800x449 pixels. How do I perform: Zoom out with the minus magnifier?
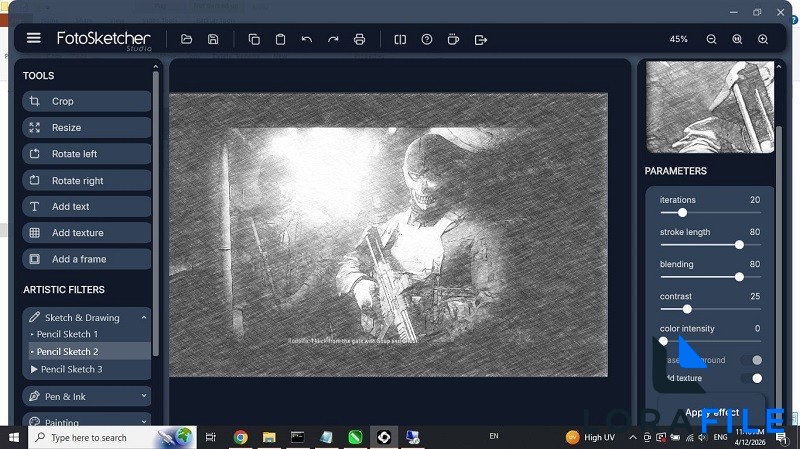click(x=711, y=39)
